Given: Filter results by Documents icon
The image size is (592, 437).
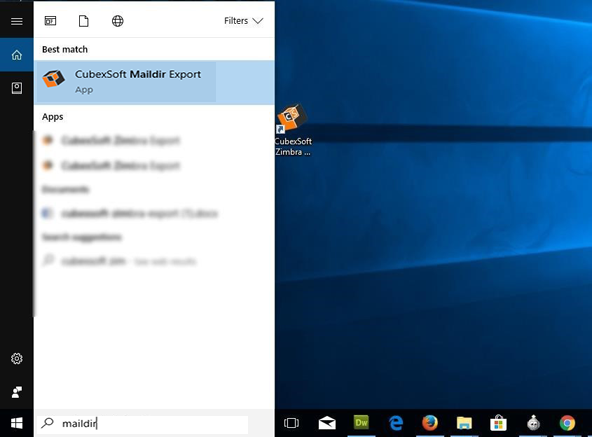Looking at the screenshot, I should [84, 21].
